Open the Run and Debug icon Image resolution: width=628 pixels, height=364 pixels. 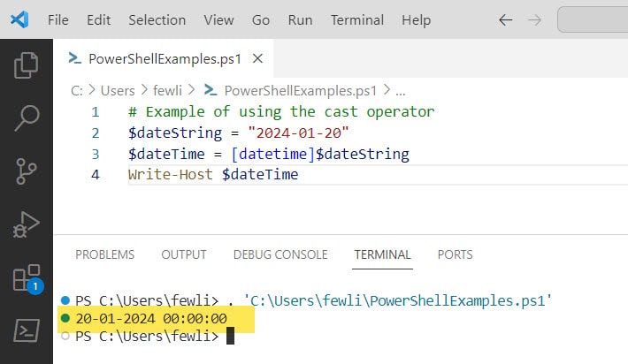(x=27, y=224)
